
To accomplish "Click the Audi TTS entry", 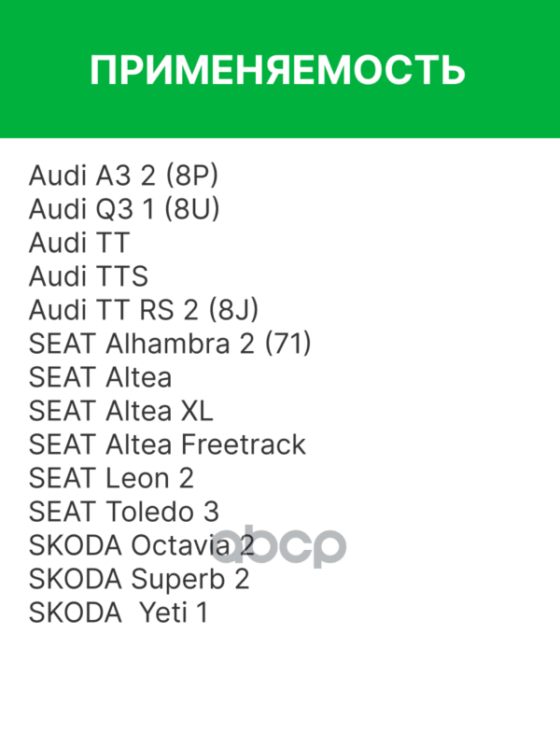I will coord(88,276).
